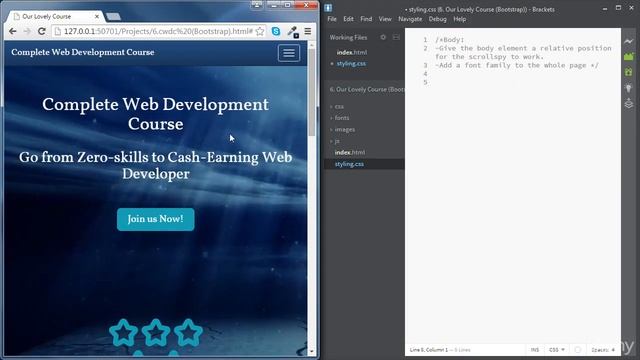Image resolution: width=640 pixels, height=360 pixels.
Task: Reload the page in Chrome
Action: pyautogui.click(x=41, y=31)
